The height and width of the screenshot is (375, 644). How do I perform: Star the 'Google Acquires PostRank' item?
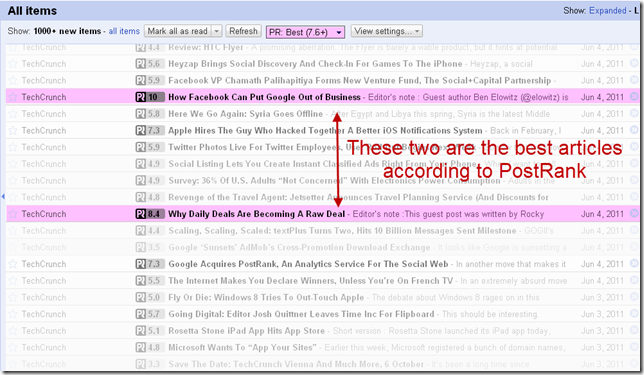point(13,264)
